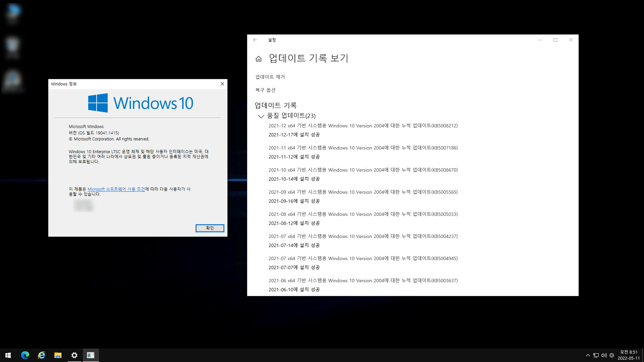Open the KB5008212 update entry
The image size is (644, 362).
tap(363, 126)
